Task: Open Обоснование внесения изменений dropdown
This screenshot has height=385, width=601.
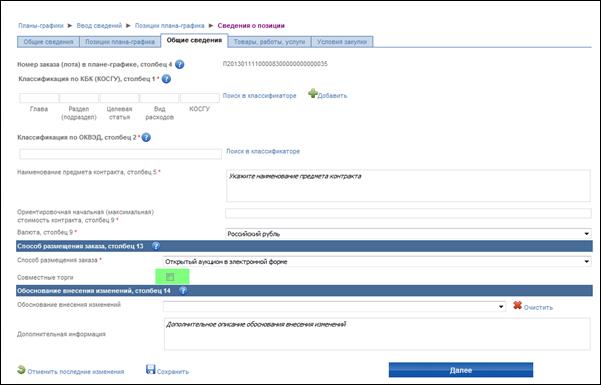Action: (x=334, y=307)
